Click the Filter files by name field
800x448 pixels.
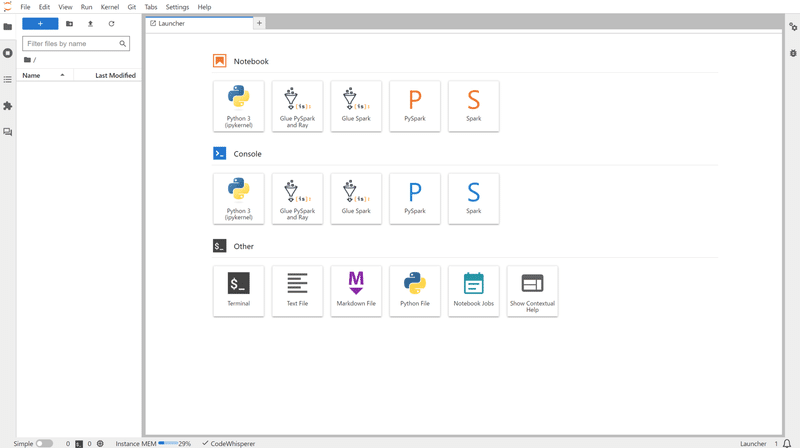[76, 43]
